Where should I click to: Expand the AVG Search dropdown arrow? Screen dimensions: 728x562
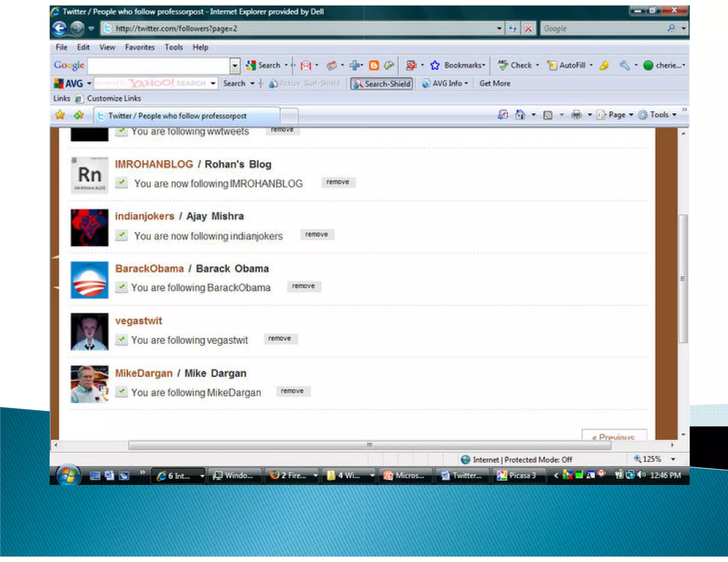click(x=253, y=83)
